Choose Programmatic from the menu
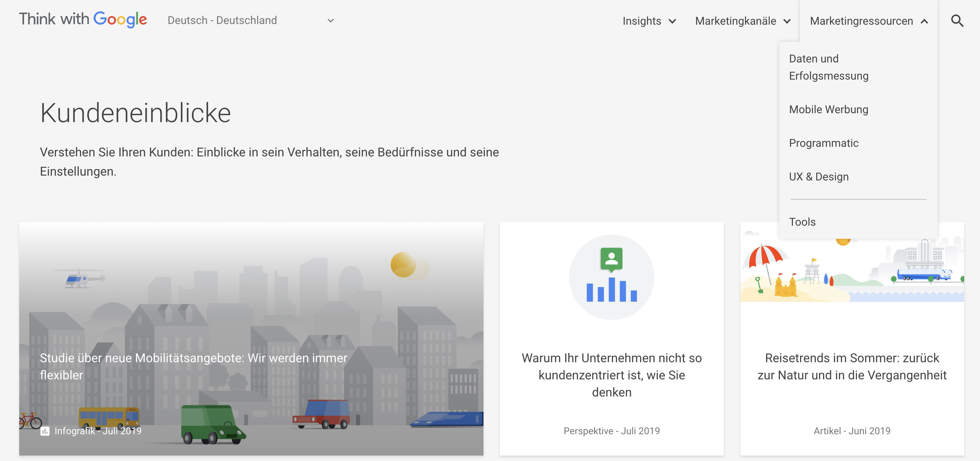Viewport: 980px width, 461px height. pos(824,143)
